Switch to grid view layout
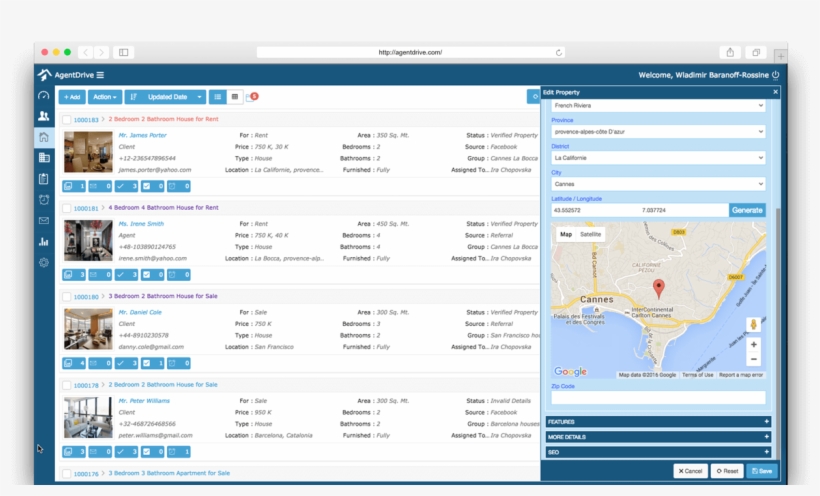This screenshot has height=496, width=820. pyautogui.click(x=235, y=97)
